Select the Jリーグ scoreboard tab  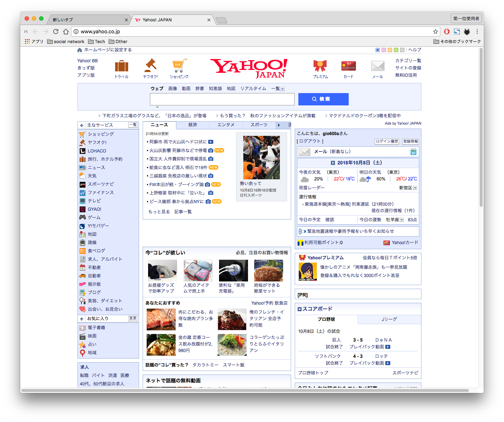pyautogui.click(x=389, y=319)
